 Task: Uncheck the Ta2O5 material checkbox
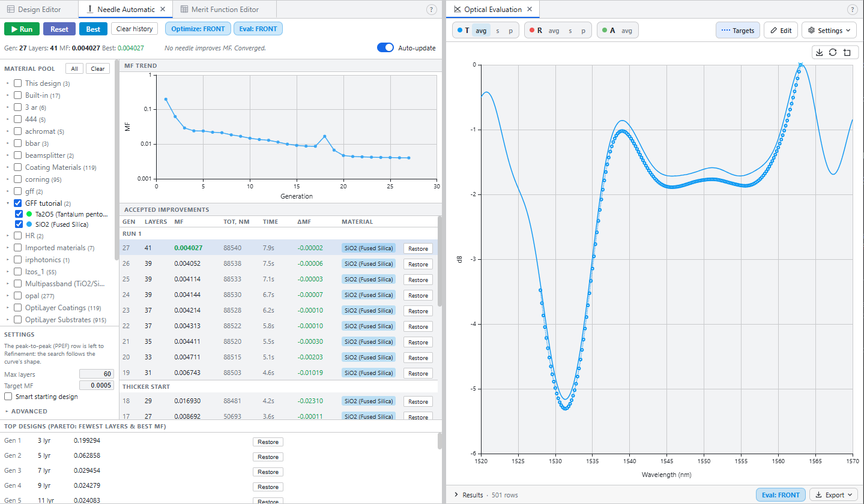[19, 214]
